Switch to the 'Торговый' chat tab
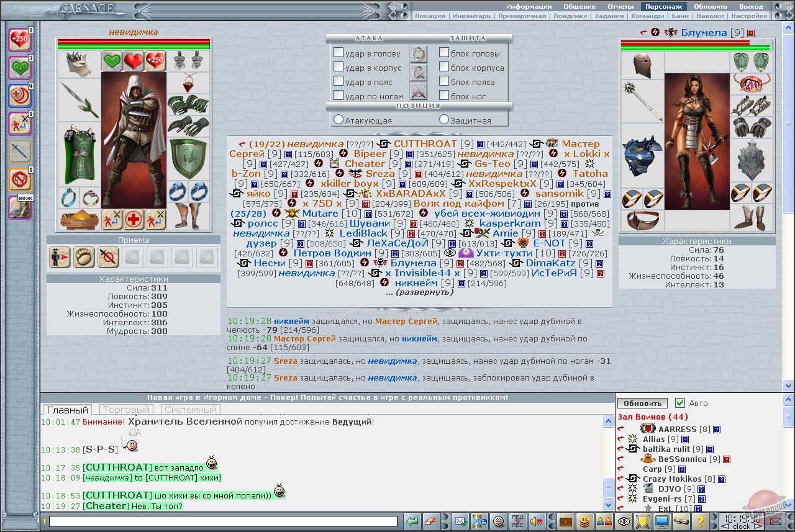Viewport: 795px width, 532px height. [x=126, y=410]
